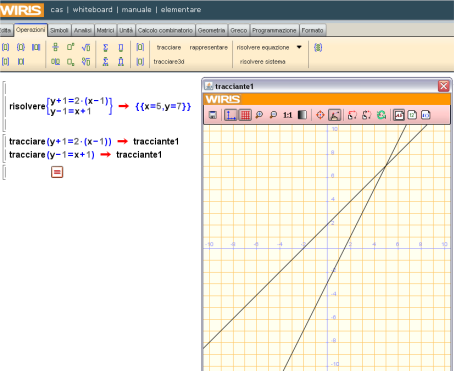The height and width of the screenshot is (371, 454).
Task: Click the WIRIS logo in header
Action: [x=22, y=10]
